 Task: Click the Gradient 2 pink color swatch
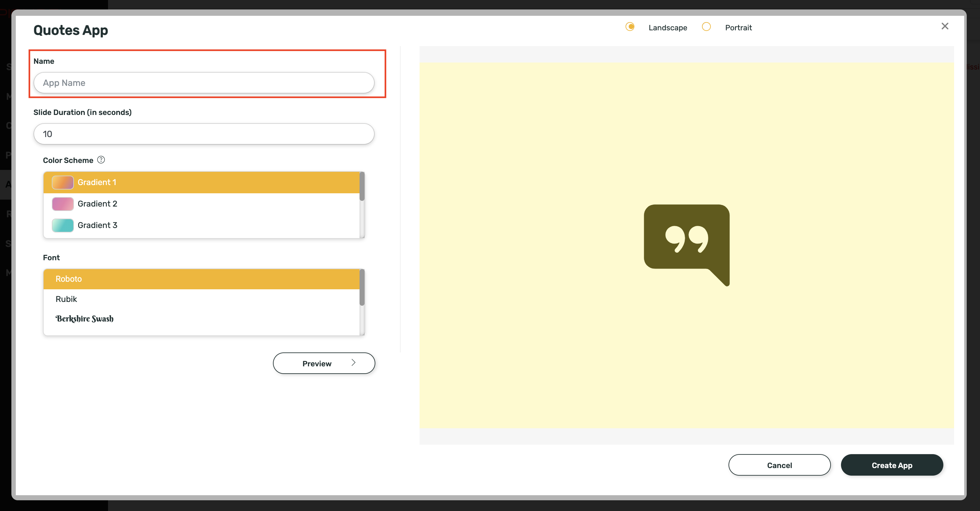(x=62, y=203)
